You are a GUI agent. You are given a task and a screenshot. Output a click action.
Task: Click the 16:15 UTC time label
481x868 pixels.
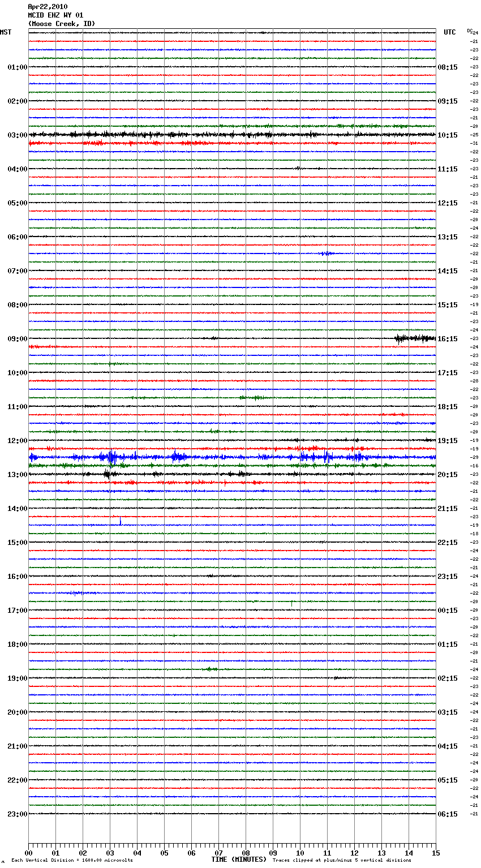(448, 339)
